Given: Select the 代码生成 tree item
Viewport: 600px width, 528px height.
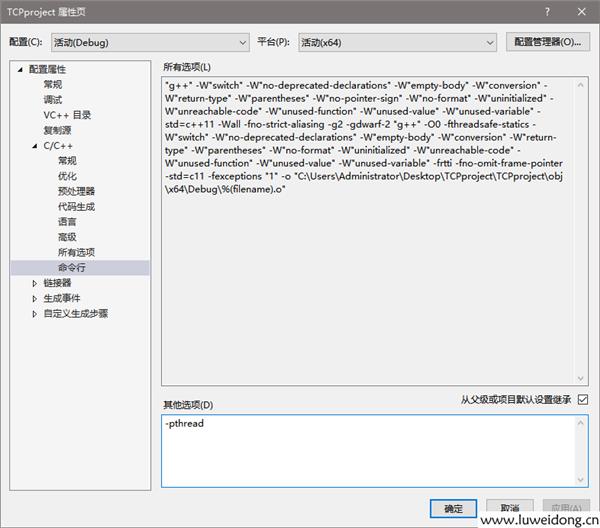Looking at the screenshot, I should (x=76, y=206).
